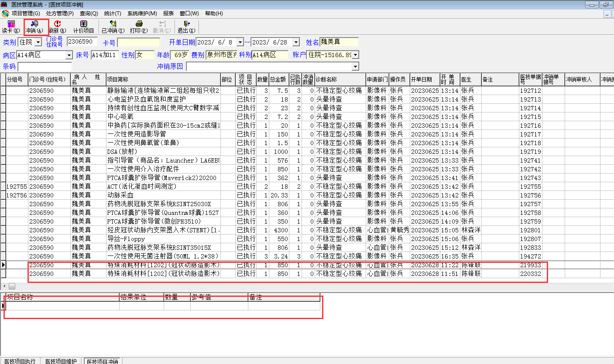
Task: Click the 诊断名称 column header
Action: point(340,80)
